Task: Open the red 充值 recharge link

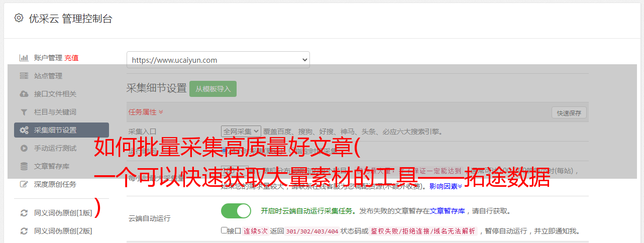Action: [71, 58]
